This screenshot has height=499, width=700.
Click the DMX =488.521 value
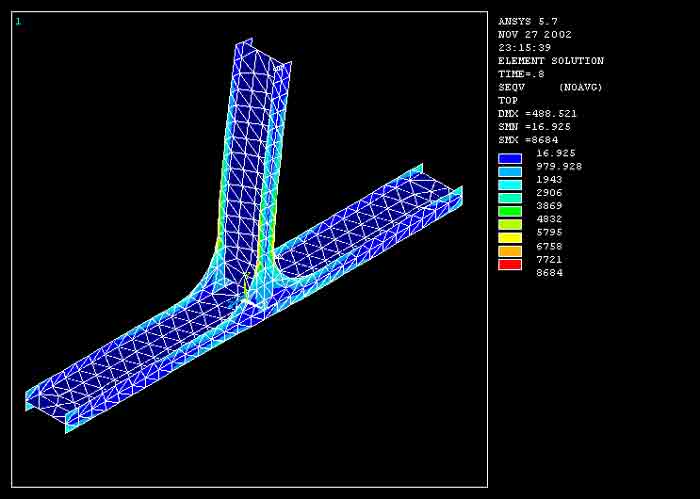coord(538,113)
